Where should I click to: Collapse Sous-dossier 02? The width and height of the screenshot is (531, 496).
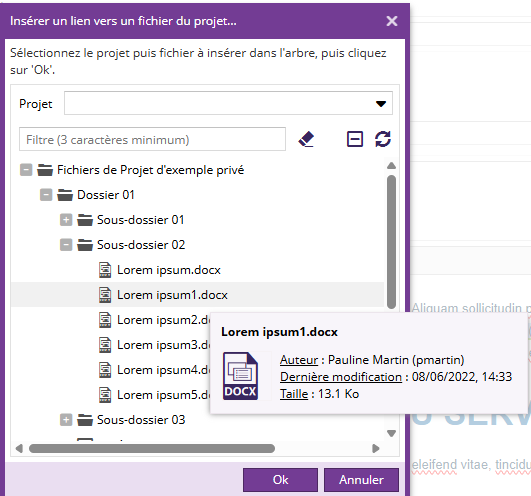pos(66,245)
